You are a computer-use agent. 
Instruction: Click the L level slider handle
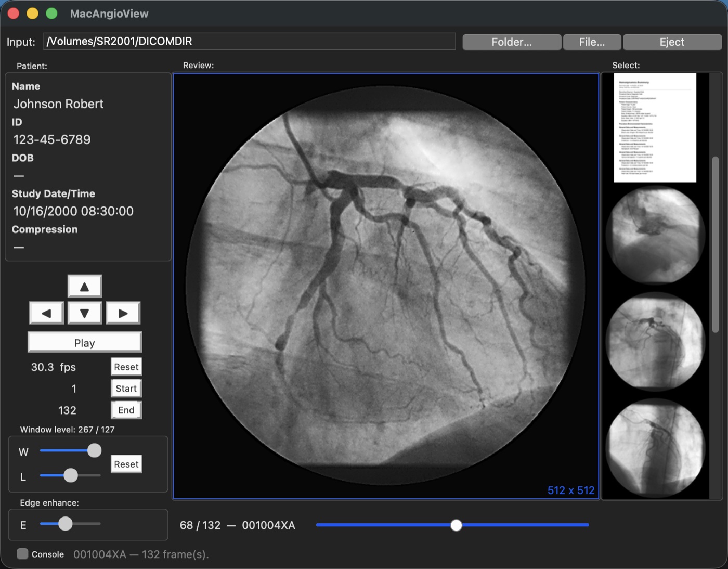(71, 475)
